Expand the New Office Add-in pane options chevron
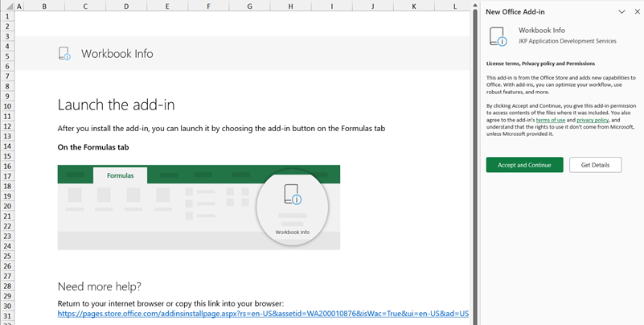The height and width of the screenshot is (325, 644). click(x=621, y=11)
